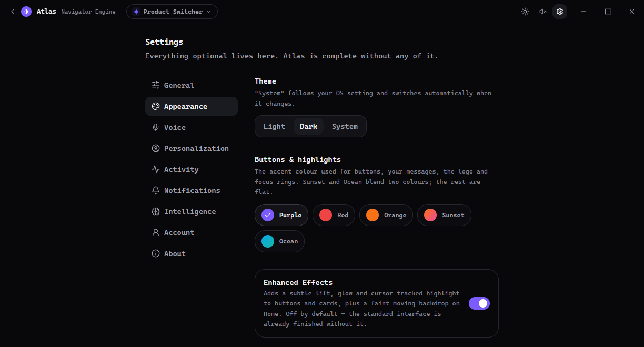
Task: Click the Activity pulse icon
Action: (x=156, y=169)
